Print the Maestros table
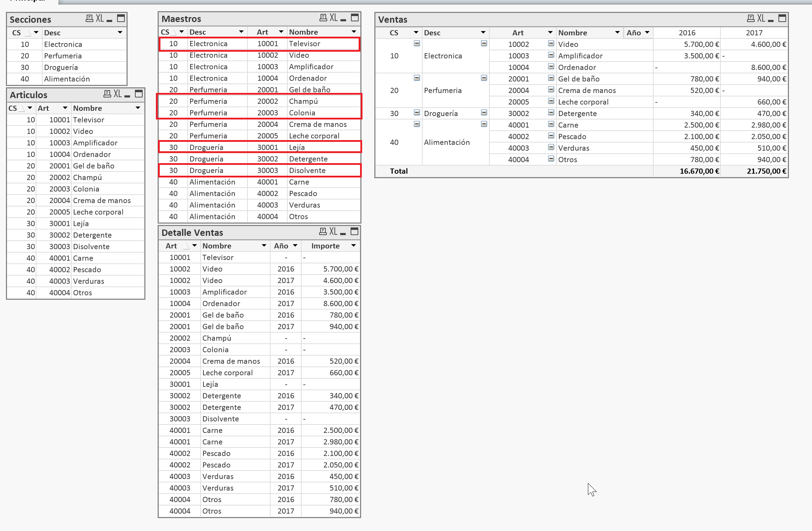 [323, 18]
